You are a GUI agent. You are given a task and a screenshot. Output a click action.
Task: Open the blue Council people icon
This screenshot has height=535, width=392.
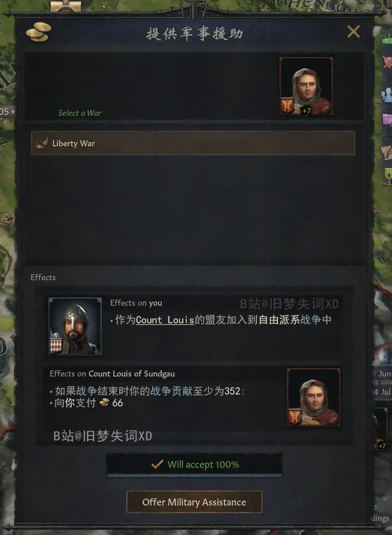point(387,94)
